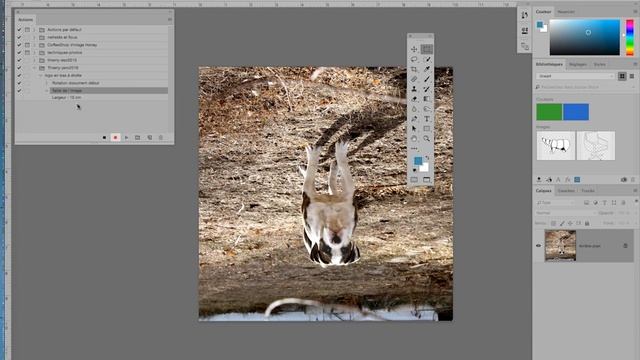640x360 pixels.
Task: Switch to the Couches tab
Action: (566, 191)
